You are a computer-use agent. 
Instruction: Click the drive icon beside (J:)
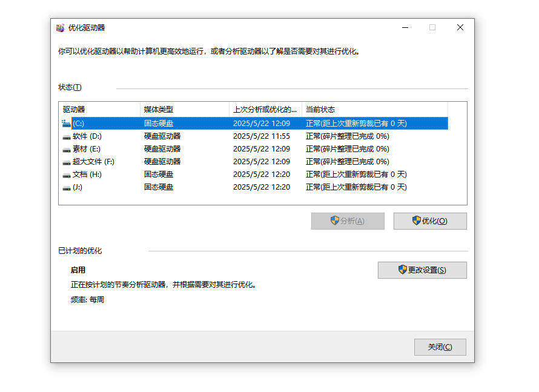point(67,188)
